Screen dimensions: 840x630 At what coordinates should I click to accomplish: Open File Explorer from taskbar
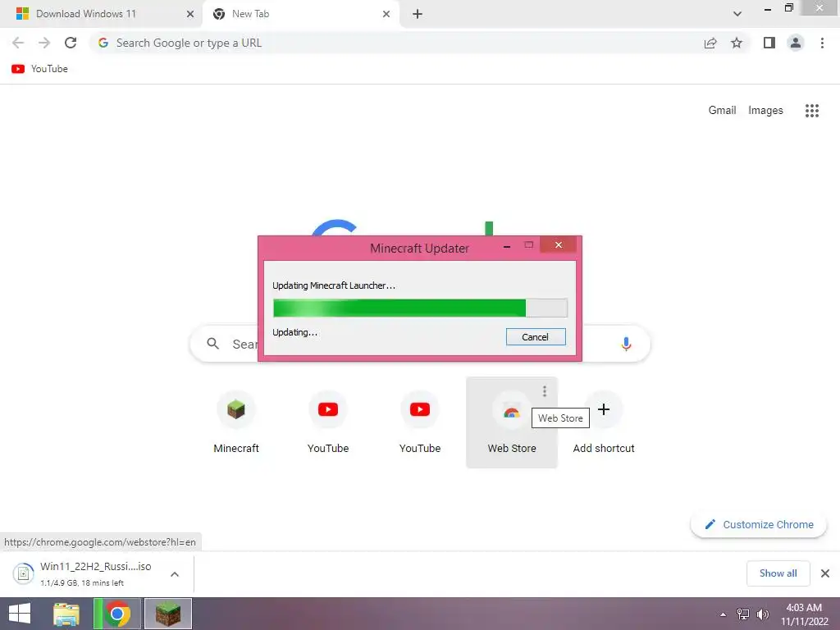point(66,614)
